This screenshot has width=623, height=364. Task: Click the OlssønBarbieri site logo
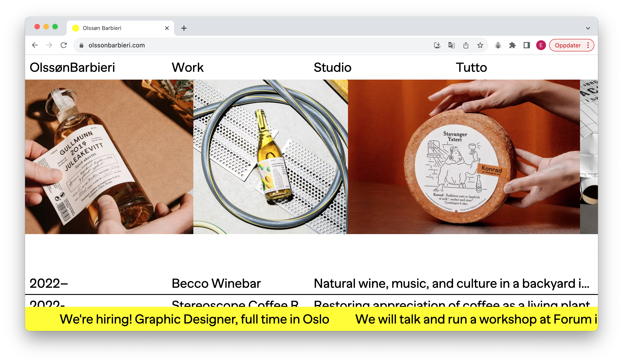(x=72, y=68)
